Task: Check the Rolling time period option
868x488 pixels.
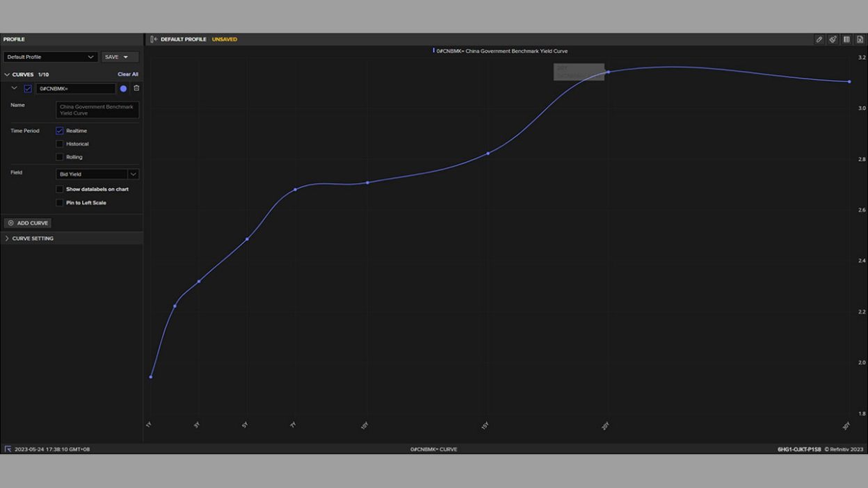Action: click(60, 156)
